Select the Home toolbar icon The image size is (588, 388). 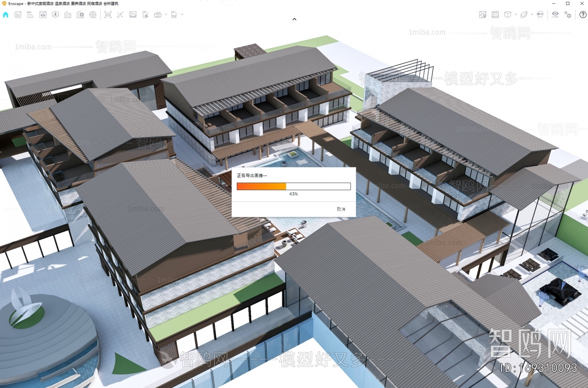[5, 15]
